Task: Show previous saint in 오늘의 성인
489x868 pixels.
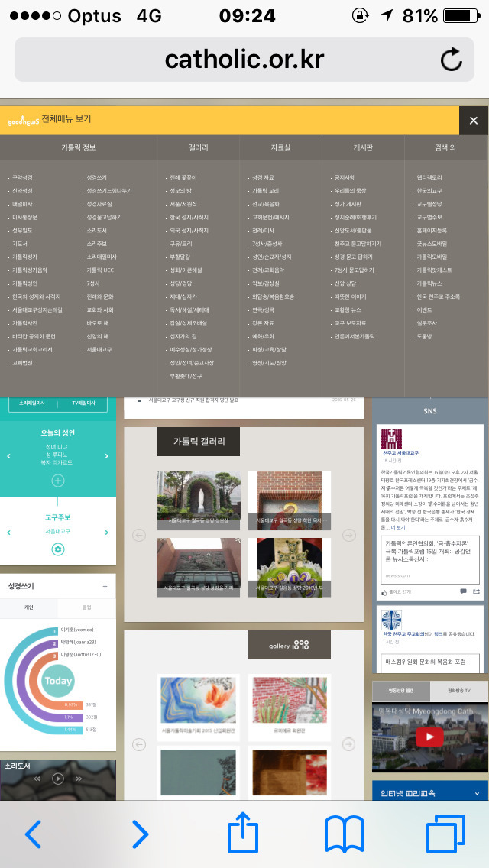Action: (x=9, y=456)
